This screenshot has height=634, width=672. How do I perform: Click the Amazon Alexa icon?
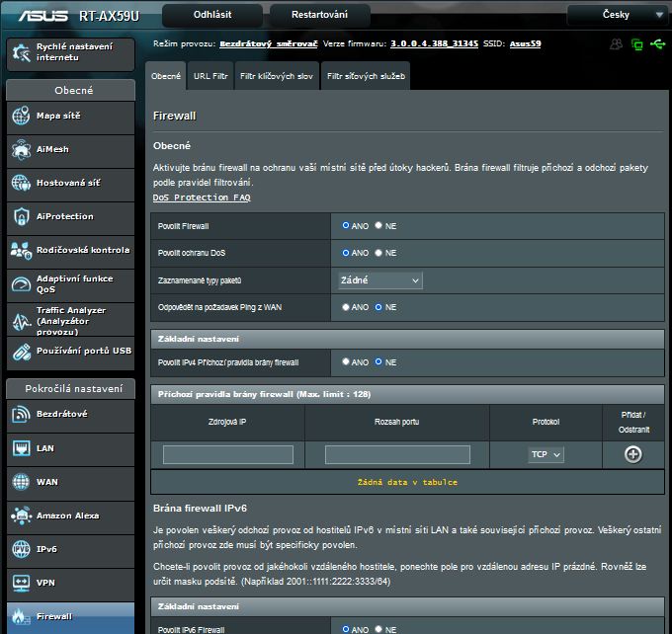22,515
